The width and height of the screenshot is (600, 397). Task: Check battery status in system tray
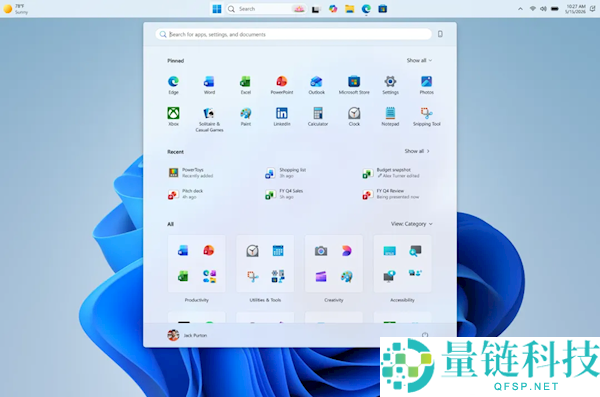554,9
